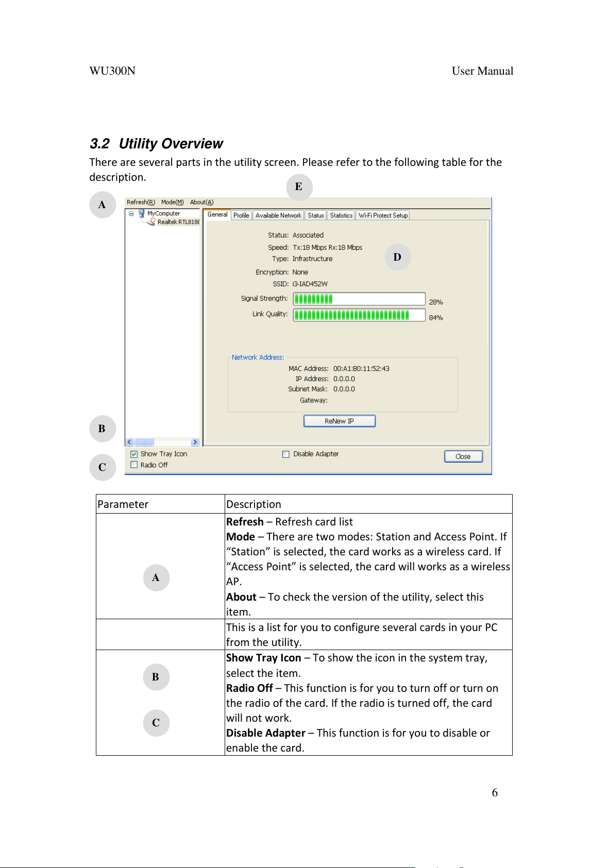Click the MyComputer icon in the tree
Viewport: 608px width, 868px height.
[x=141, y=213]
